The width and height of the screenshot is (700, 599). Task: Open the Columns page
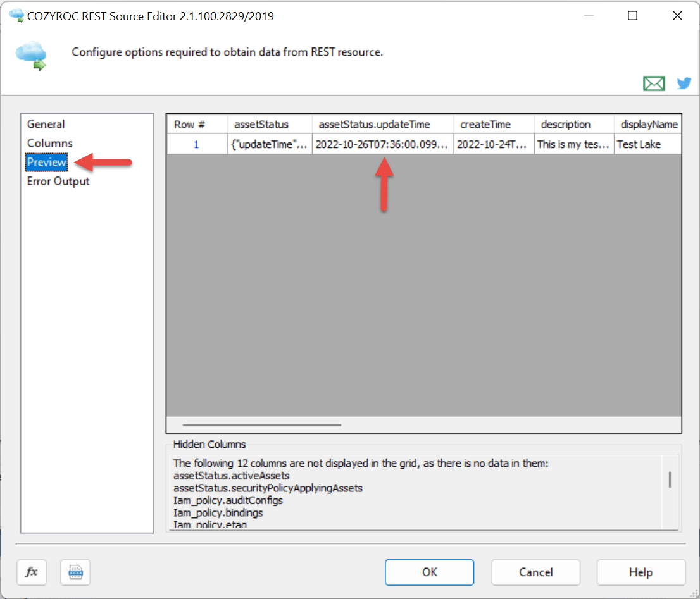(x=49, y=143)
